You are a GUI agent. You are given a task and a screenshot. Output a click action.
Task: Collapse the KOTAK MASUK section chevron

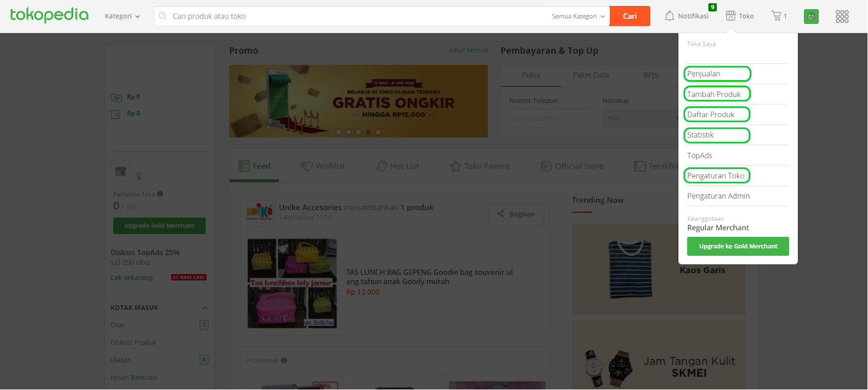(205, 308)
